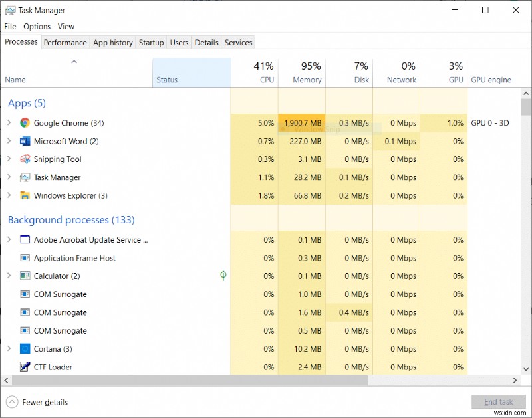The width and height of the screenshot is (532, 418).
Task: Switch to the Performance tab
Action: 65,43
